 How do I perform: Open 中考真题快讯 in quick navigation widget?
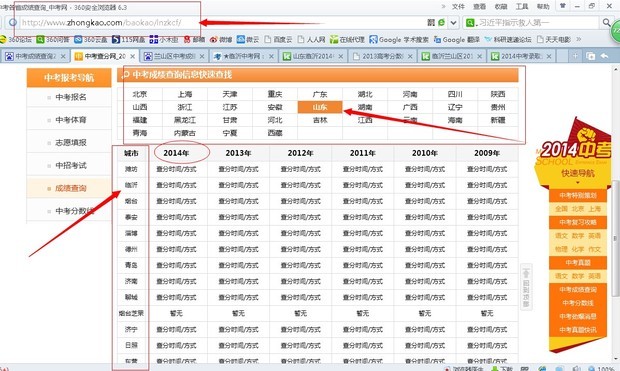click(578, 330)
